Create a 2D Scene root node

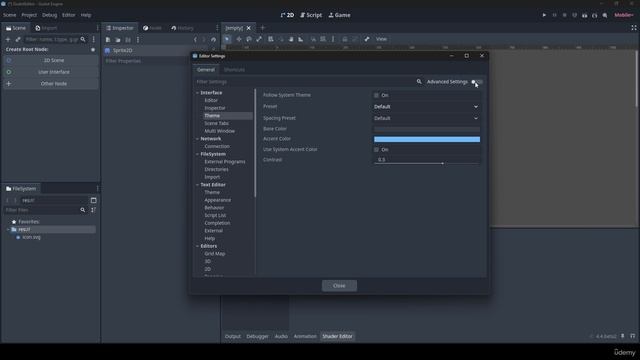tap(51, 60)
